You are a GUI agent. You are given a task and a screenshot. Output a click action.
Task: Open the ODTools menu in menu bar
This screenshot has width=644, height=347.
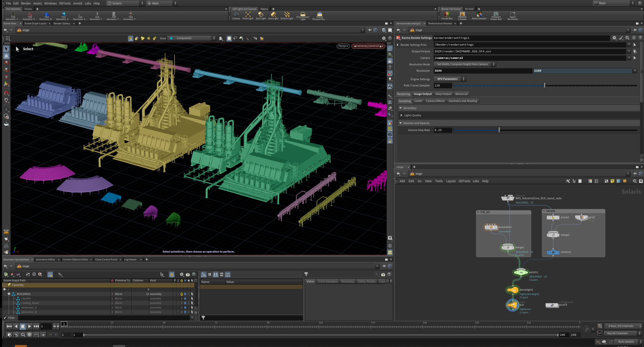click(x=65, y=3)
